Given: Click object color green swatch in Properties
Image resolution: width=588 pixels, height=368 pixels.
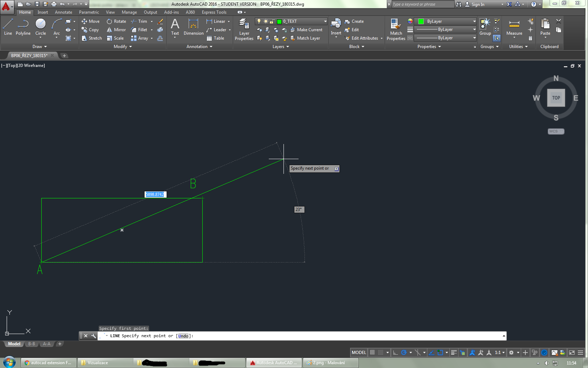Looking at the screenshot, I should click(421, 21).
